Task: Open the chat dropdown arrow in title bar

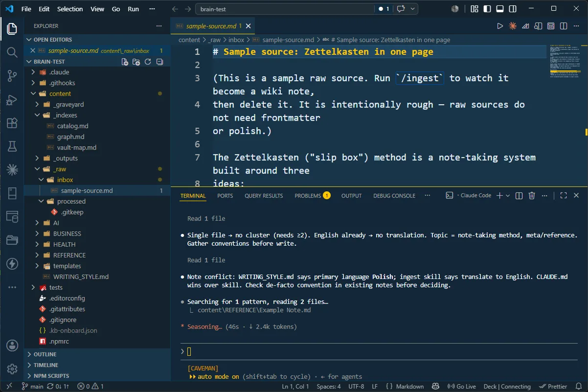Action: coord(413,9)
